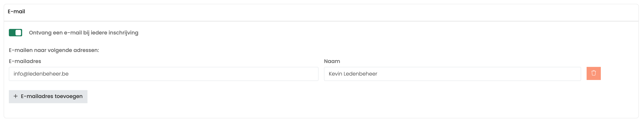This screenshot has height=122, width=644.
Task: Click the 'E-mailen naar volgende adressen' text
Action: click(54, 50)
